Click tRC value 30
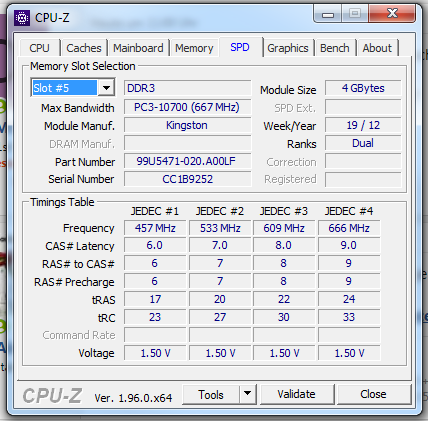This screenshot has width=428, height=421. pyautogui.click(x=284, y=317)
